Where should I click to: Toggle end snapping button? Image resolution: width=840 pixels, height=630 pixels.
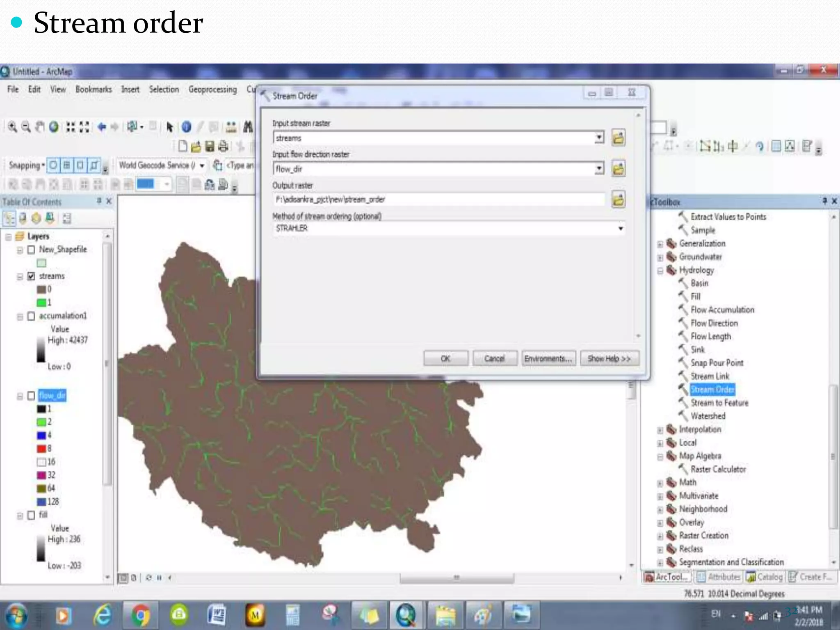coord(67,165)
